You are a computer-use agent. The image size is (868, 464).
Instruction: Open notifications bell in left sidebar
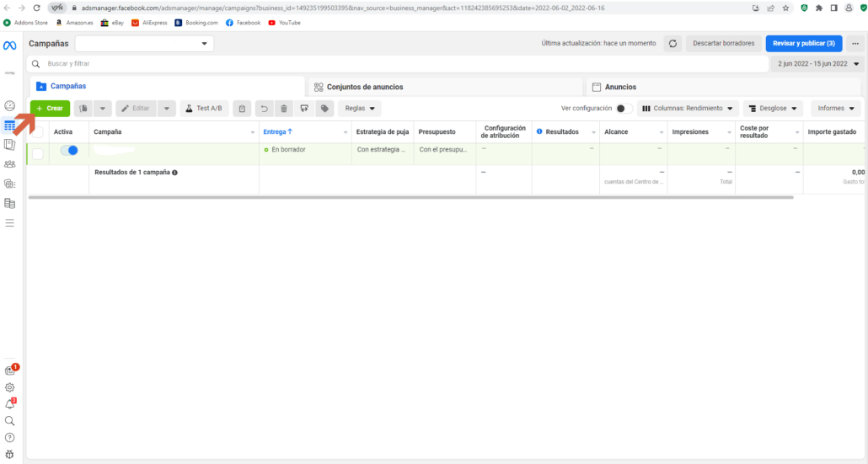pos(10,403)
